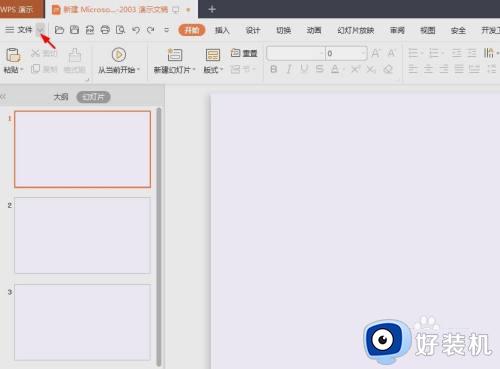Click the 版式 layout icon
The width and height of the screenshot is (500, 369).
[x=213, y=55]
